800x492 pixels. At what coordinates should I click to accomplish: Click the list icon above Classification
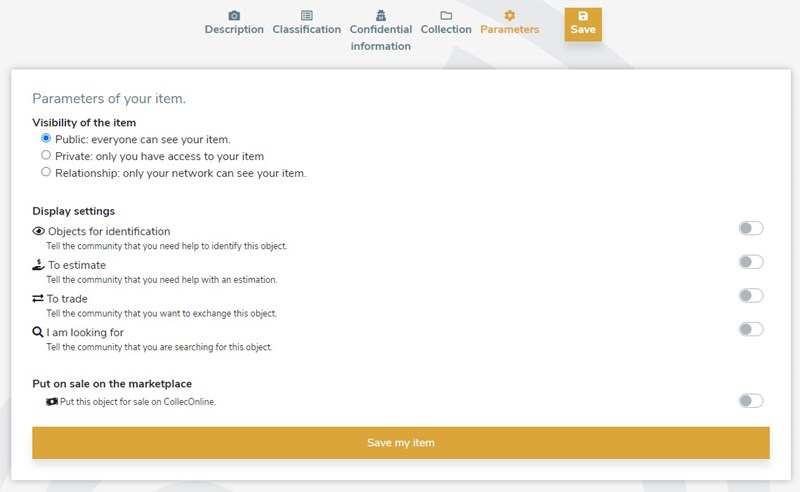(x=307, y=15)
